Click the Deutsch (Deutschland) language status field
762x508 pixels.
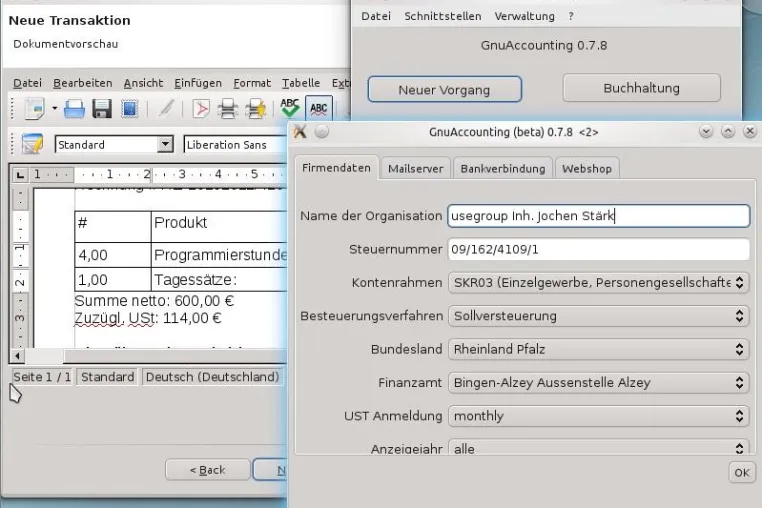212,377
